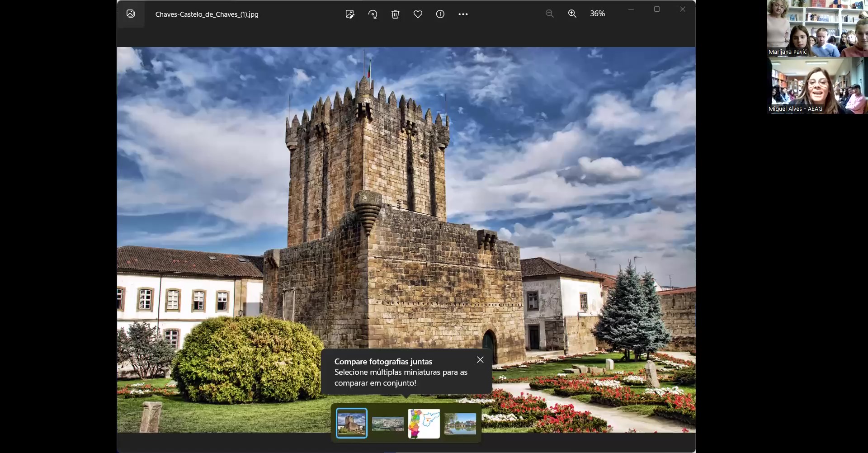The image size is (868, 453).
Task: Open the three-dot More options menu
Action: tap(463, 14)
